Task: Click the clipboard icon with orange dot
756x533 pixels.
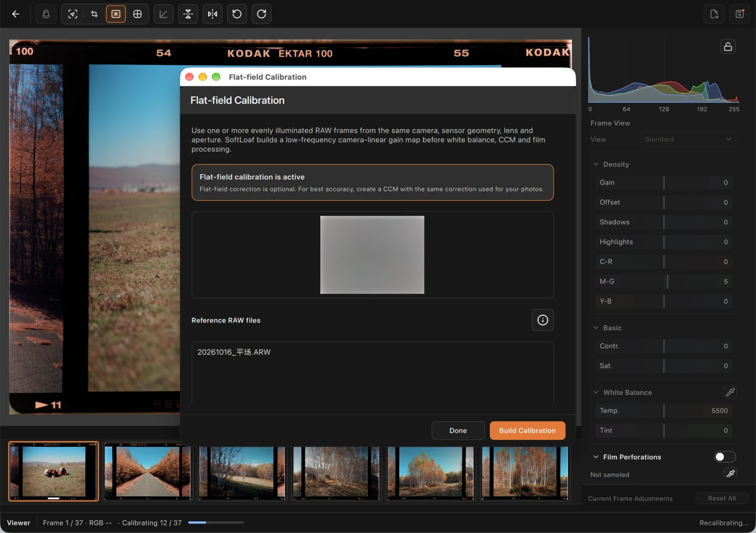Action: pos(740,14)
